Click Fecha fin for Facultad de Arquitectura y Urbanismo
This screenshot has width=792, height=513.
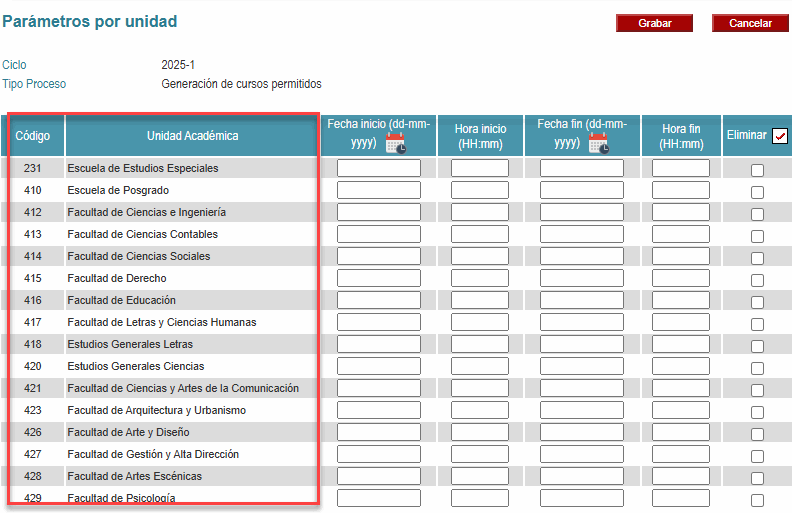coord(581,410)
